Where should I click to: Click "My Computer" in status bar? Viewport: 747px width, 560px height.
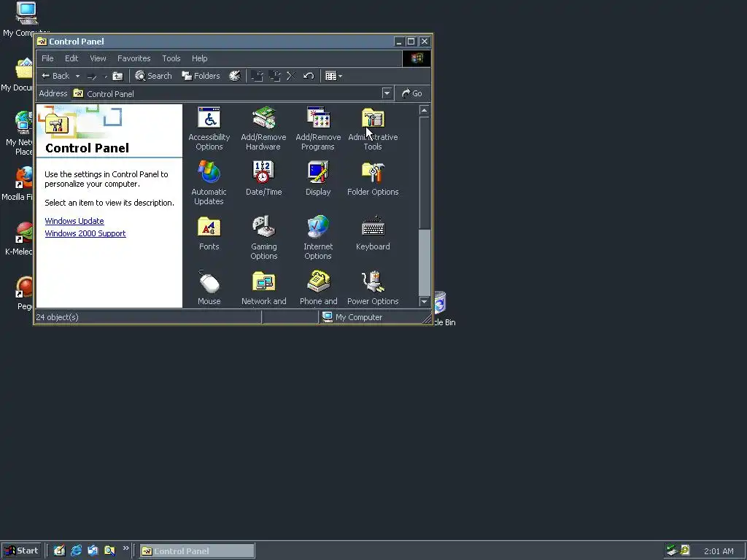tap(352, 317)
